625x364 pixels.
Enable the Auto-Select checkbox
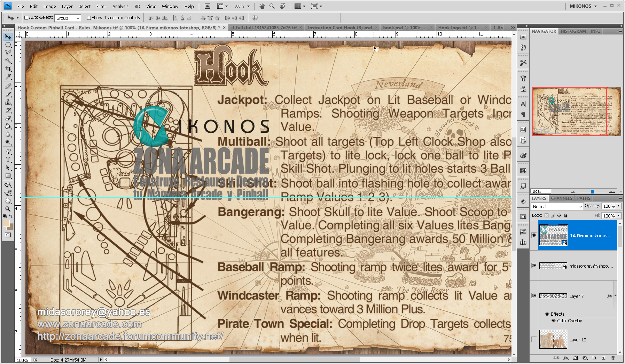pos(26,18)
